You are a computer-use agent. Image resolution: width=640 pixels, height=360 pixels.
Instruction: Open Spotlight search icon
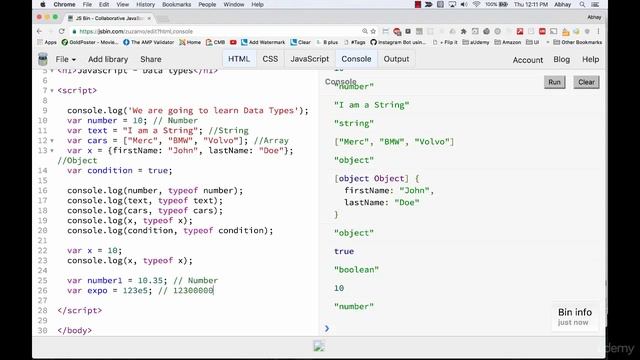582,4
